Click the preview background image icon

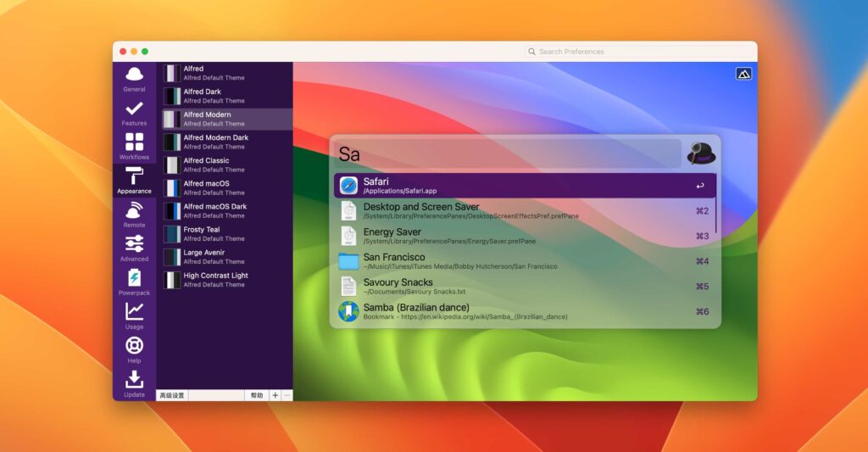743,74
